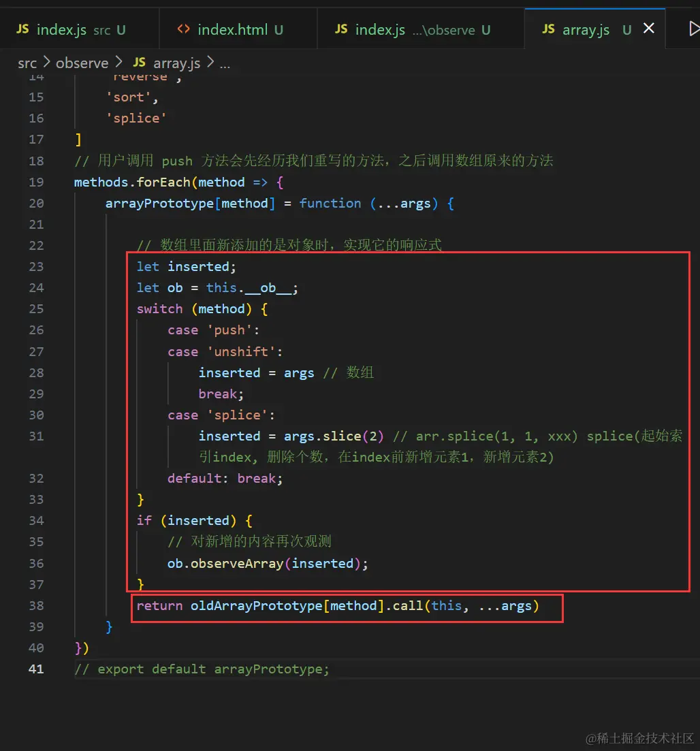Screen dimensions: 700x751
Task: Click the JS icon on index.js src tab
Action: pyautogui.click(x=22, y=29)
